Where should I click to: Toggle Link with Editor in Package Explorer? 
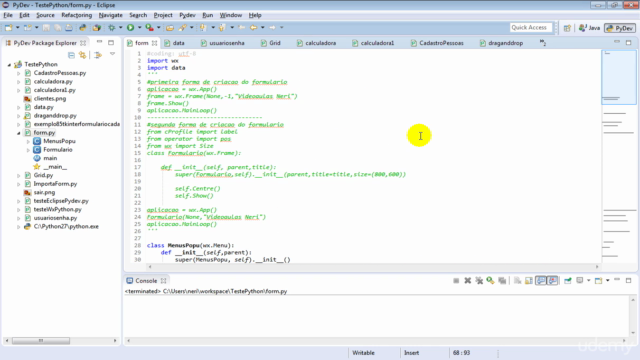(83, 55)
